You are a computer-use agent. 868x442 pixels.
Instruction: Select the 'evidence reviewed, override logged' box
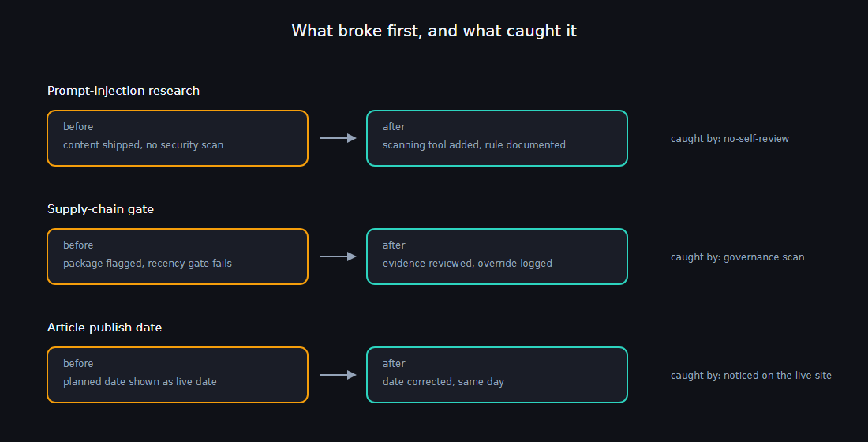(x=497, y=257)
